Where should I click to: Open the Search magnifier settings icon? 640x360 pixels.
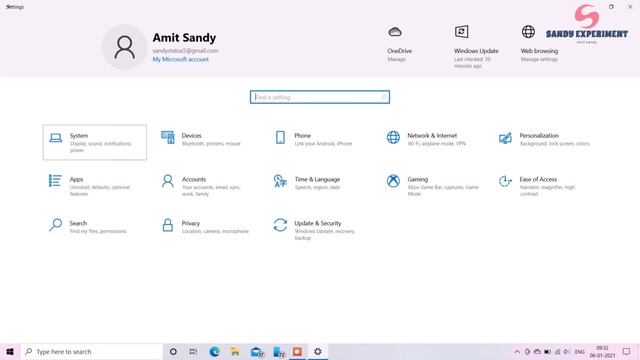55,225
